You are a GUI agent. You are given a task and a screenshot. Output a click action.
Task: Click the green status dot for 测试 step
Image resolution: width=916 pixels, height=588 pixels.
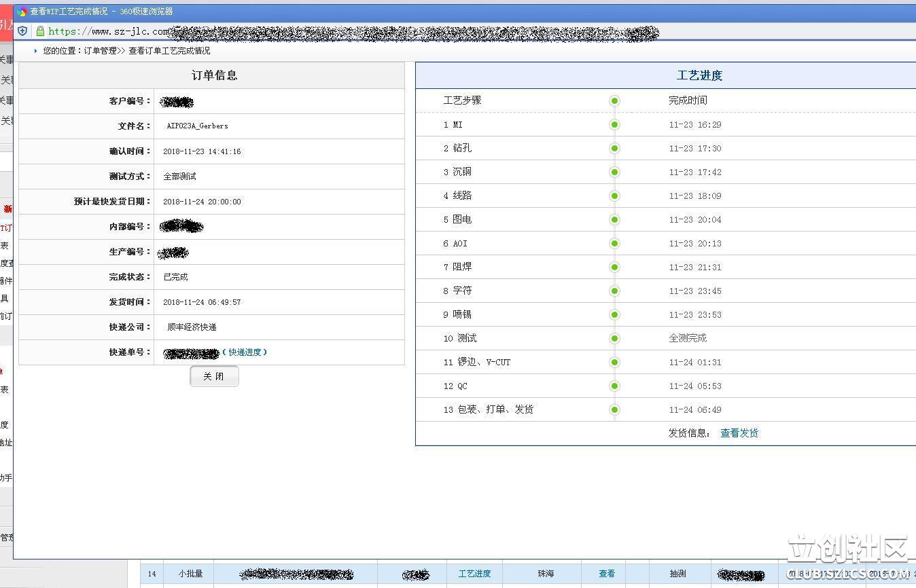[614, 339]
